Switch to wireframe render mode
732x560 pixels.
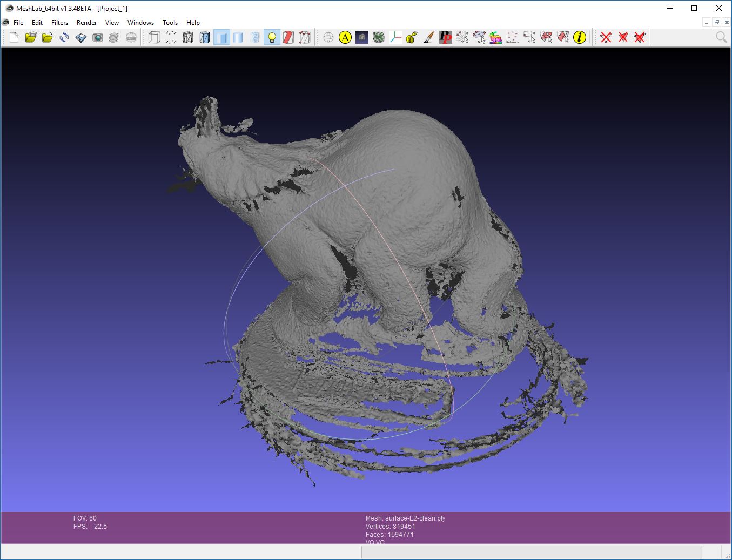188,37
